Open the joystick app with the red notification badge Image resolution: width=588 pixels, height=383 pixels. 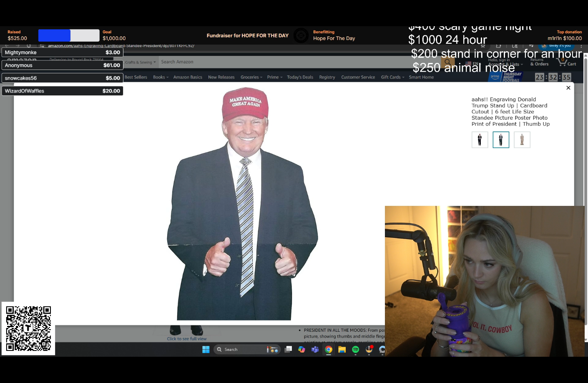(x=369, y=350)
